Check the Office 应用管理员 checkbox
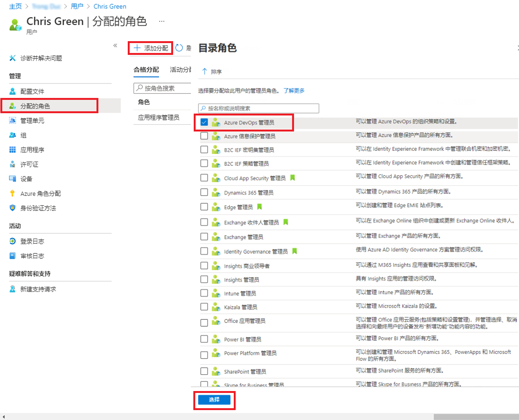 (x=204, y=323)
